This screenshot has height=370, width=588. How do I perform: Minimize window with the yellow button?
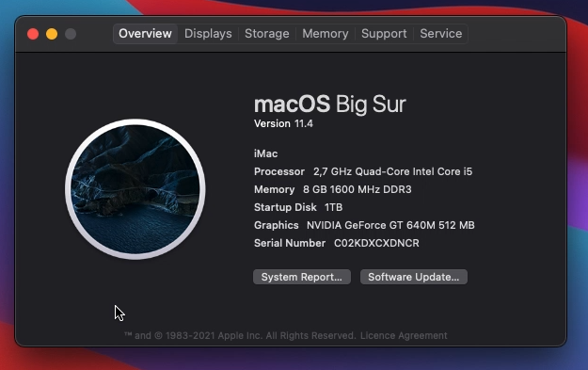point(52,34)
